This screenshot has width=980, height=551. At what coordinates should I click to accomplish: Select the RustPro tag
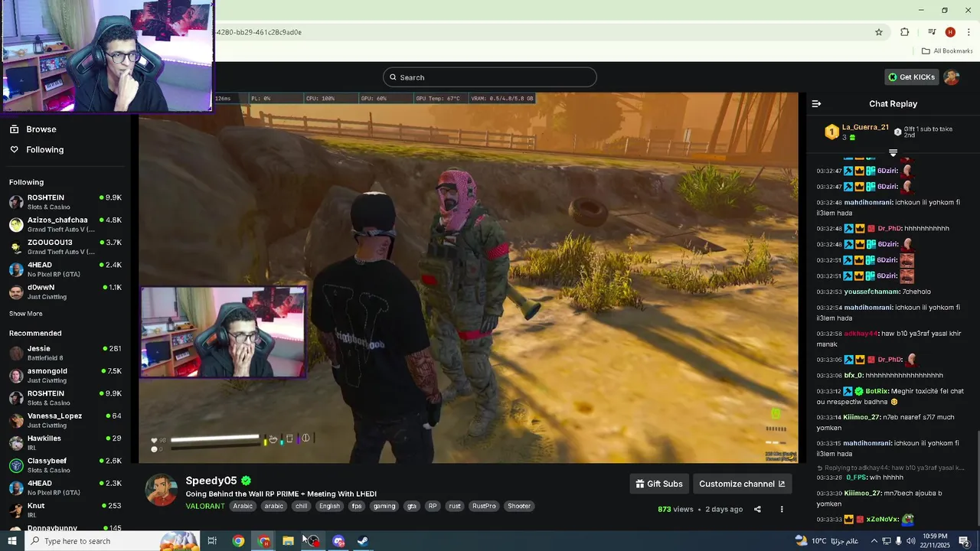[485, 506]
